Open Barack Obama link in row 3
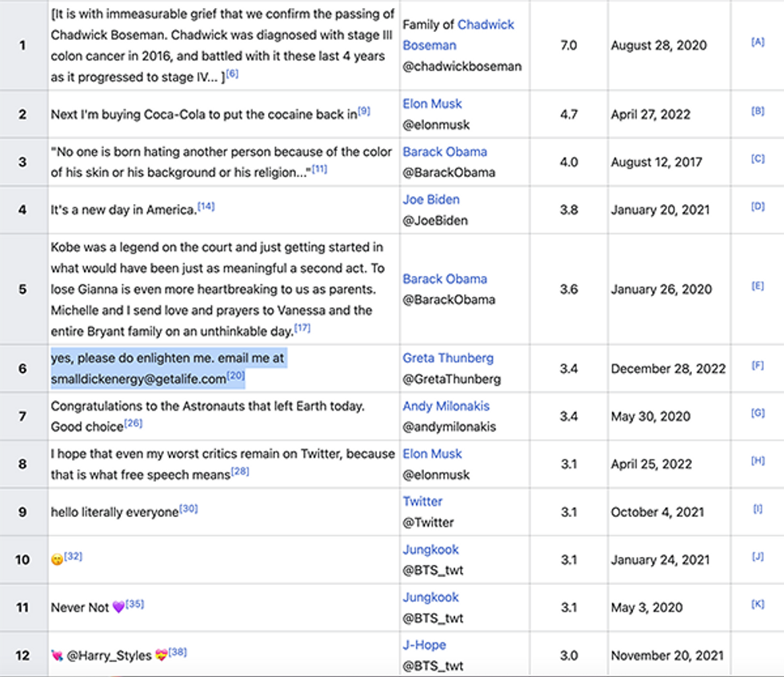 (445, 151)
